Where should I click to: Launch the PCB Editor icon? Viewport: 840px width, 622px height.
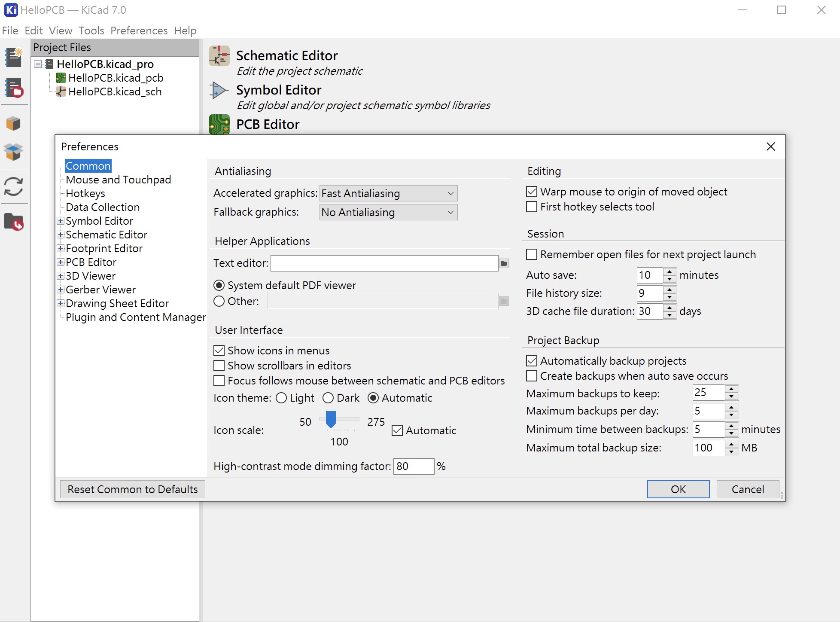pyautogui.click(x=219, y=125)
